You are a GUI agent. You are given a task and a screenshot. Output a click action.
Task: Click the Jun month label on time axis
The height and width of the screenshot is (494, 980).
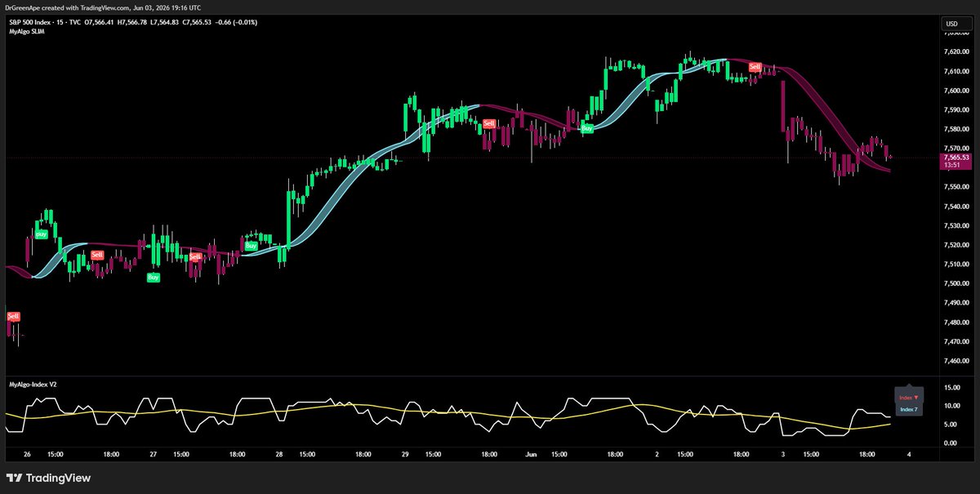(531, 454)
